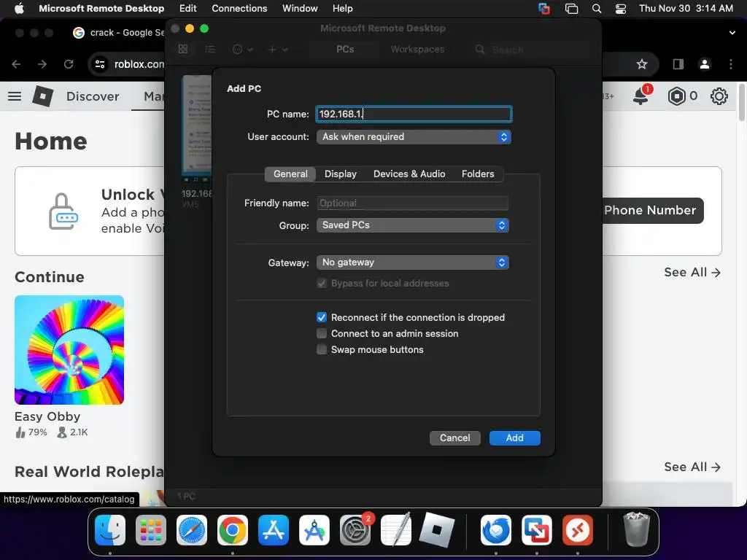Launch Roblox from the dock

[437, 530]
